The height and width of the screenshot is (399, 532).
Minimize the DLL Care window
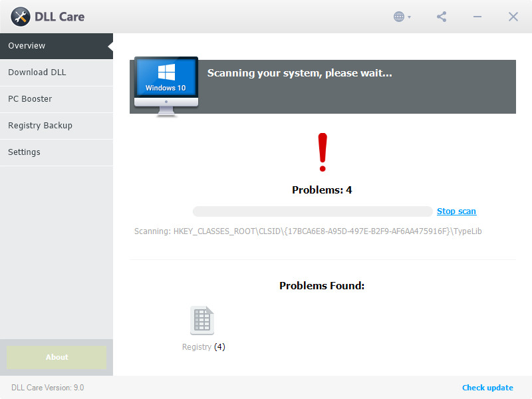[x=477, y=17]
